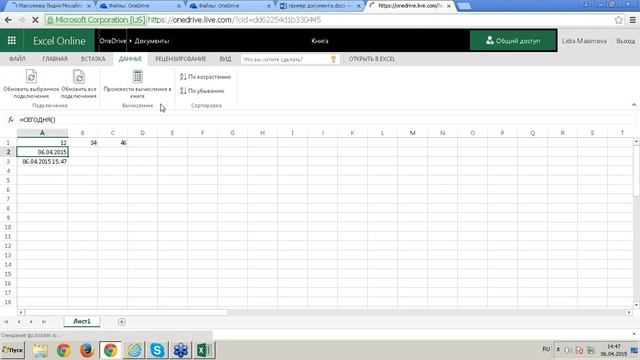Click the browser address bar
This screenshot has height=360, width=640.
(x=327, y=20)
